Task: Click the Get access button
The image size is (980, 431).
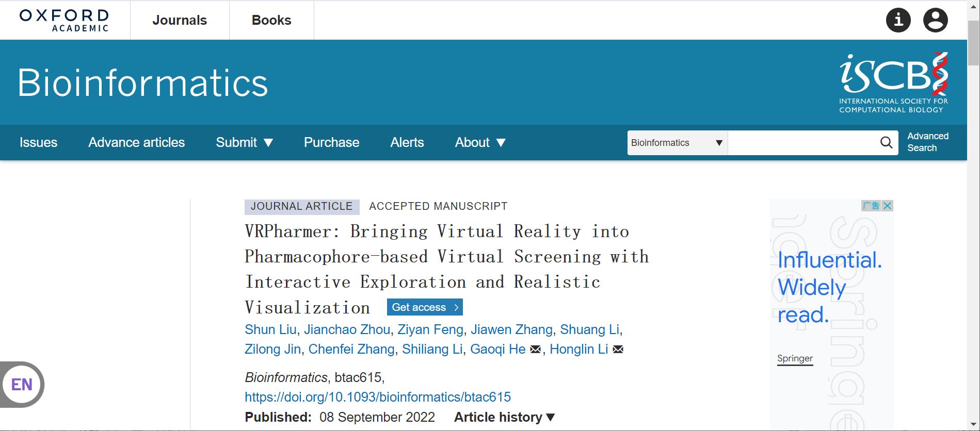Action: [x=425, y=307]
